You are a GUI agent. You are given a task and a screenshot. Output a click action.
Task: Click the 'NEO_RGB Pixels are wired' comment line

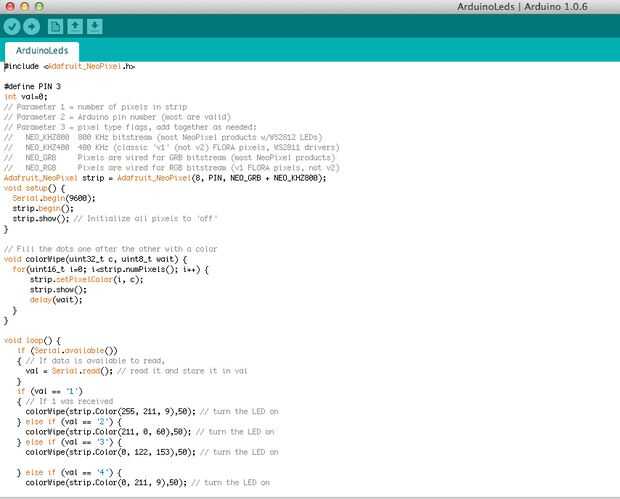(172, 168)
